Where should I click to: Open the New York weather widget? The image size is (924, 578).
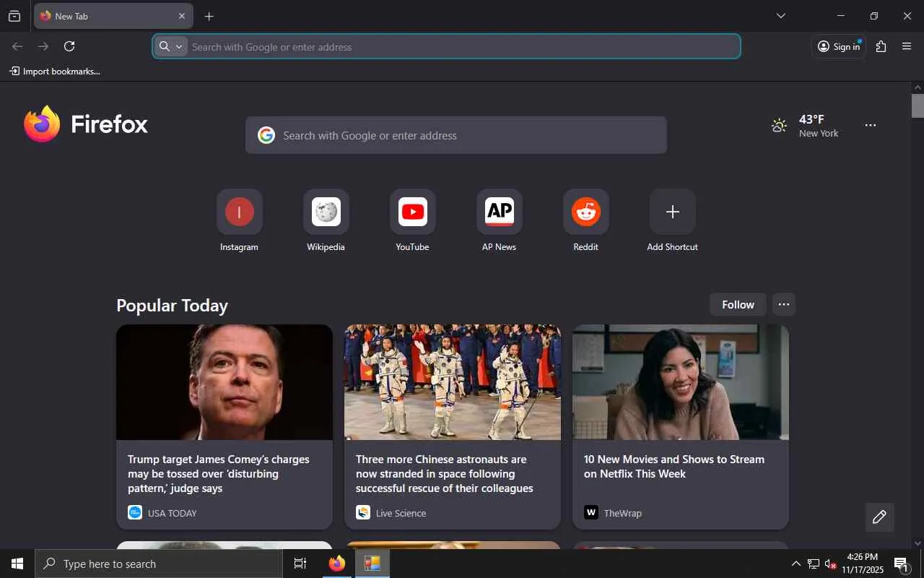pos(805,126)
